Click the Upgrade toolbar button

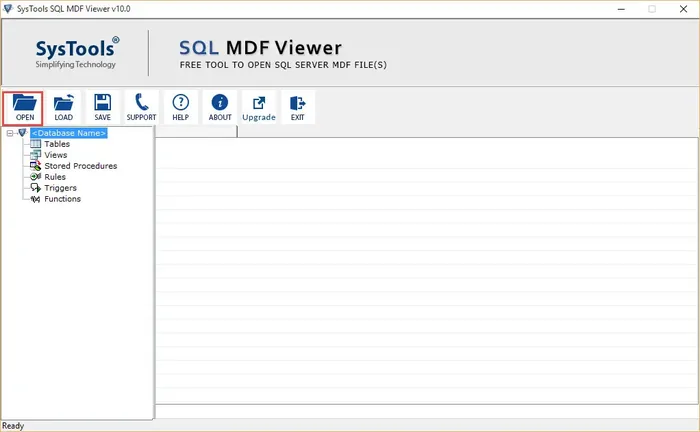pos(259,108)
